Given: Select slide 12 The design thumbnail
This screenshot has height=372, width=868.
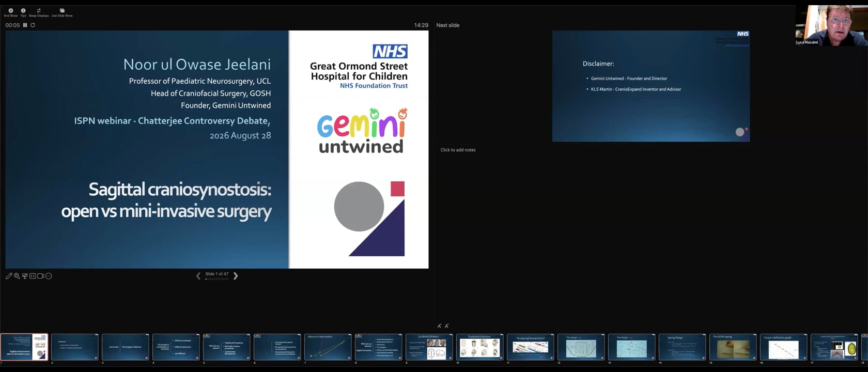Looking at the screenshot, I should pos(581,347).
